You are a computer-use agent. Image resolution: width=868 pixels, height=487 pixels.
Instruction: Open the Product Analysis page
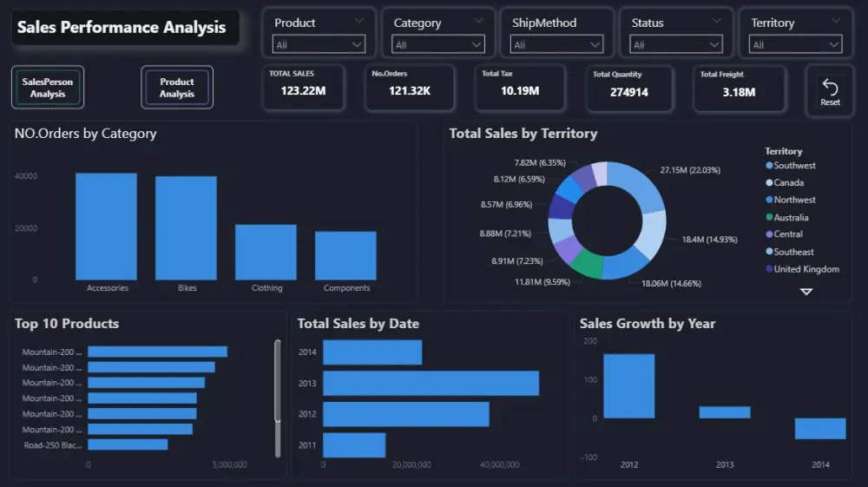point(177,88)
